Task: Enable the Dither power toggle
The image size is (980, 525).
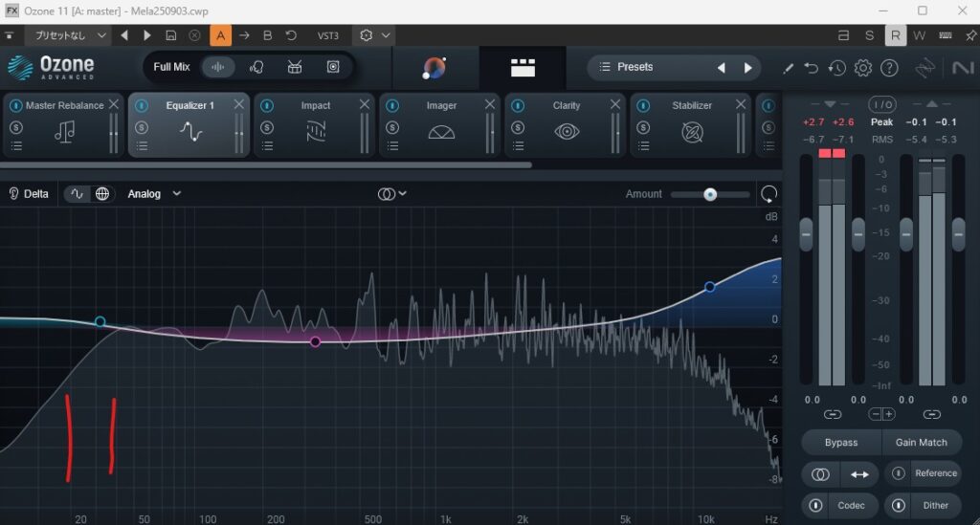Action: click(x=898, y=505)
